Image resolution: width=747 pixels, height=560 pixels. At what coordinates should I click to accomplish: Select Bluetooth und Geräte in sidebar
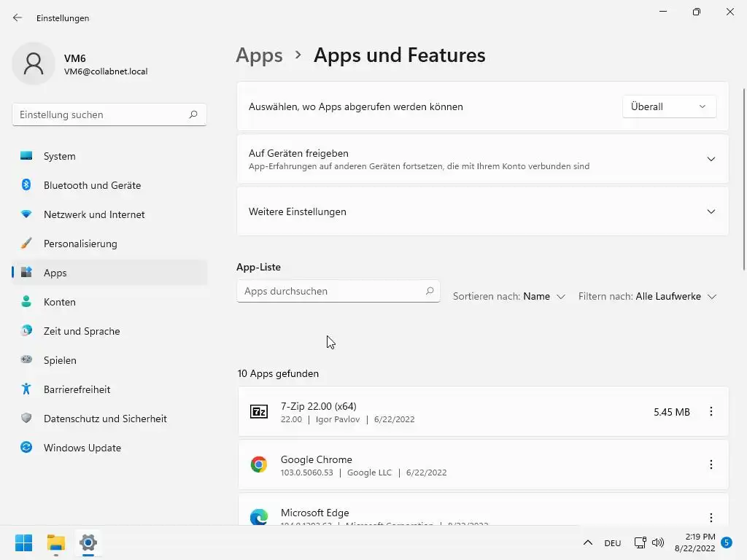coord(92,185)
